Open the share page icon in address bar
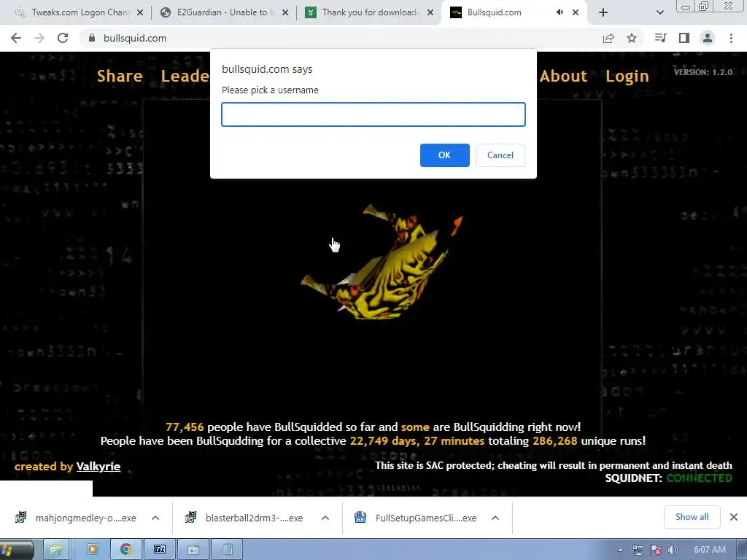 coord(608,38)
